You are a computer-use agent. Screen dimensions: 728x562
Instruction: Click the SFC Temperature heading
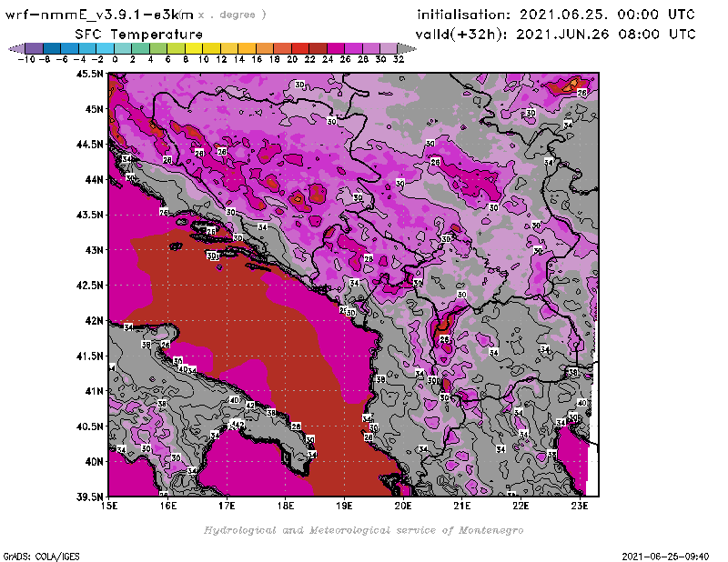click(x=139, y=35)
